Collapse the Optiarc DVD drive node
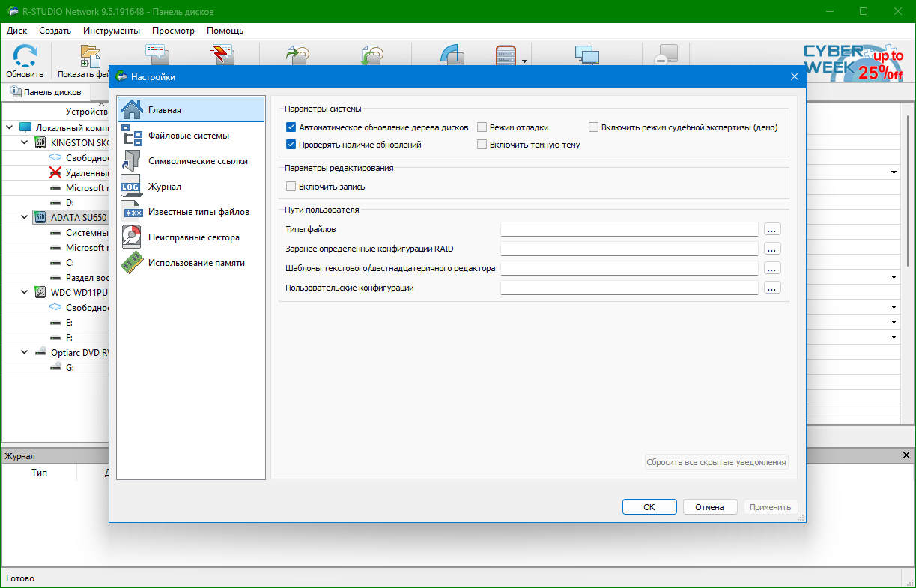916x588 pixels. [25, 352]
